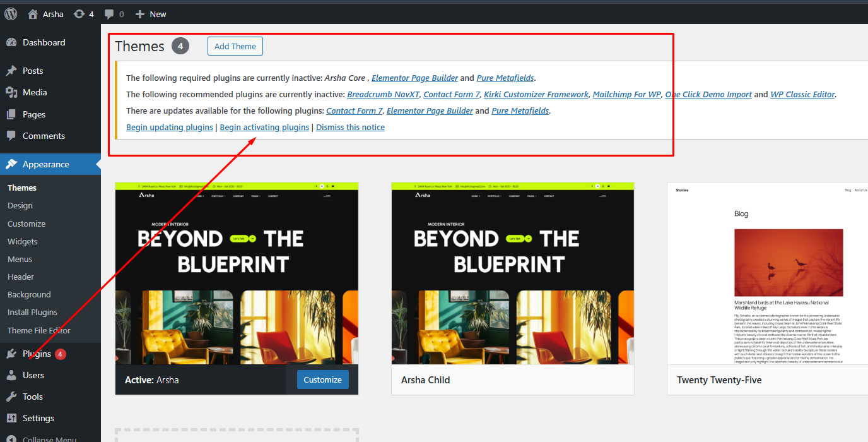Click the Pages icon in sidebar
The height and width of the screenshot is (442, 868).
tap(11, 114)
